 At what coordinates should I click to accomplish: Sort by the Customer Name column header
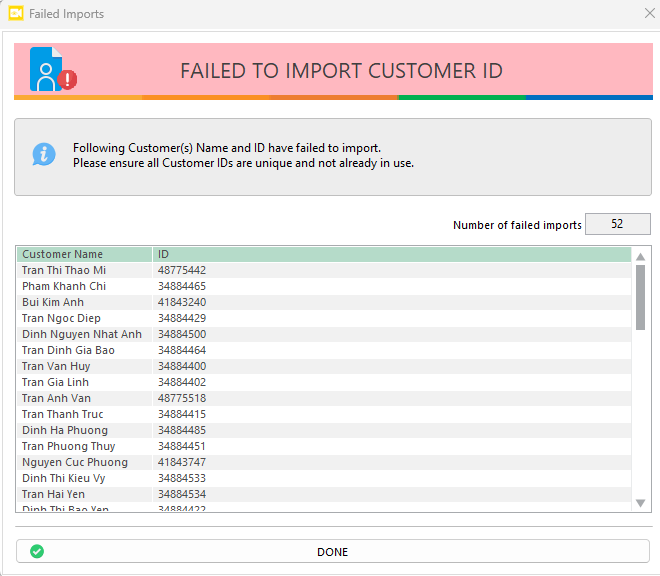tap(85, 254)
